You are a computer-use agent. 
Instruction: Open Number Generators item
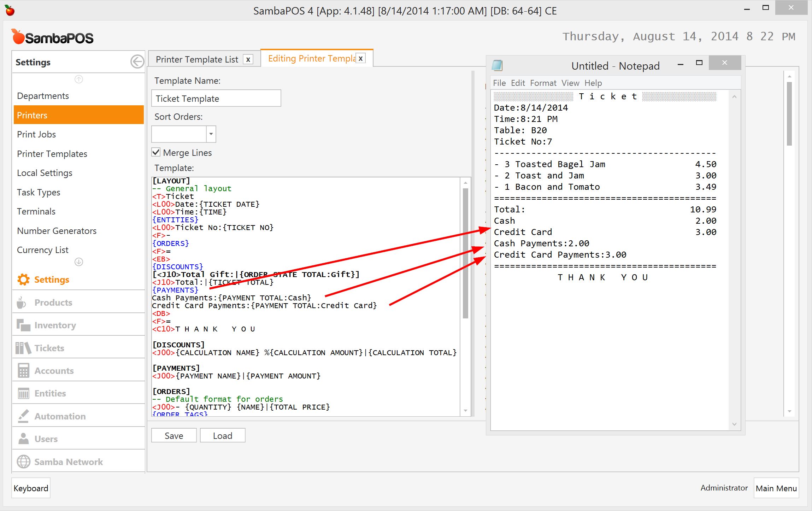(x=78, y=231)
